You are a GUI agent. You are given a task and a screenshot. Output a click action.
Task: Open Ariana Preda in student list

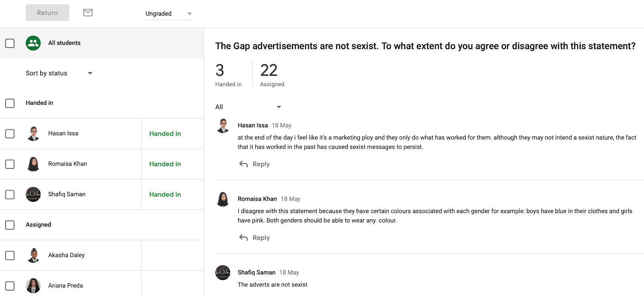[66, 285]
